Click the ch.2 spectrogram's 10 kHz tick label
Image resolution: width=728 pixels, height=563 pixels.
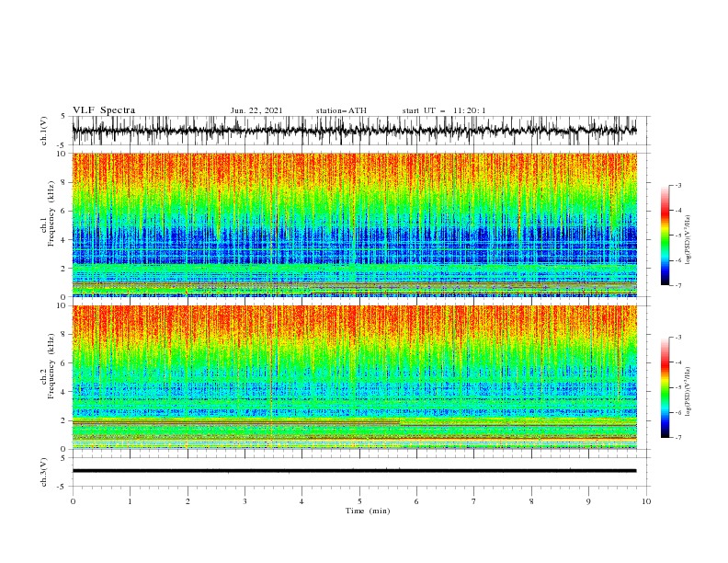click(x=61, y=305)
